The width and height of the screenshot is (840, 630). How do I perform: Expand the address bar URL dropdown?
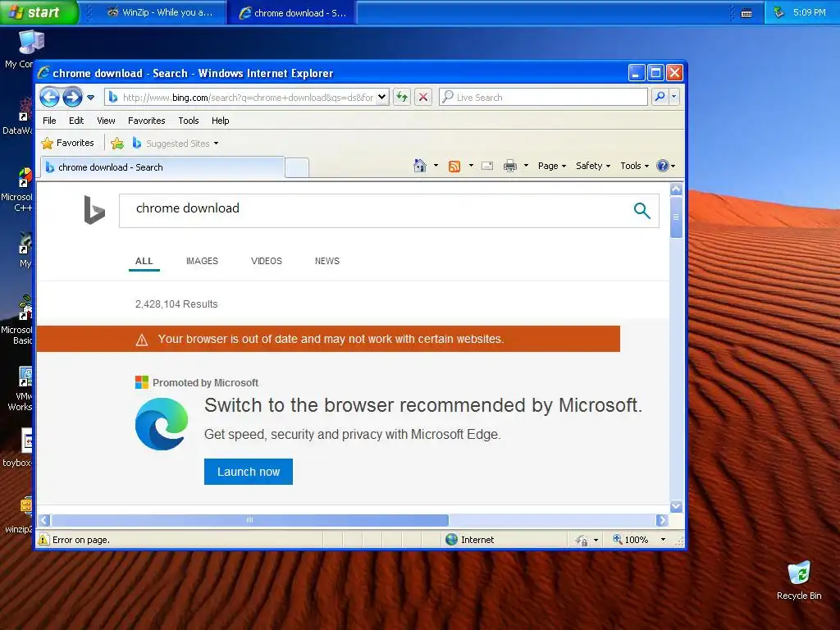(382, 97)
